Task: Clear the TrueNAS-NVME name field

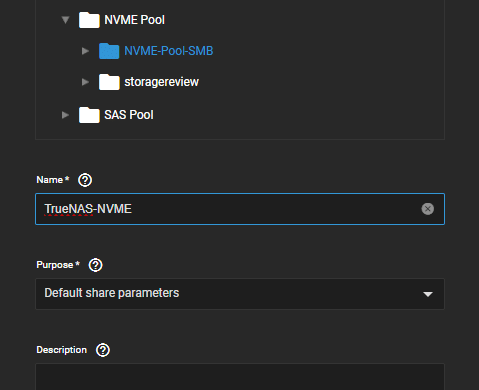Action: tap(428, 209)
